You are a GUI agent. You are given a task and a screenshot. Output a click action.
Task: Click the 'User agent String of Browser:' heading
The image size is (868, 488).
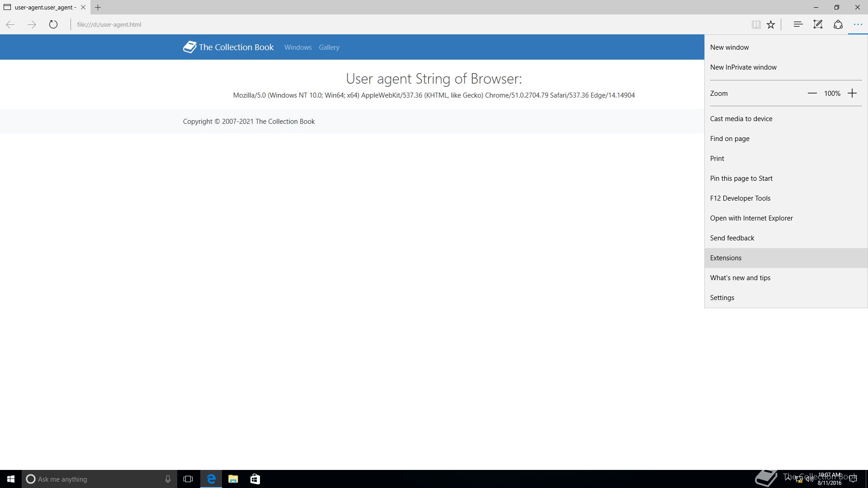[x=434, y=79]
